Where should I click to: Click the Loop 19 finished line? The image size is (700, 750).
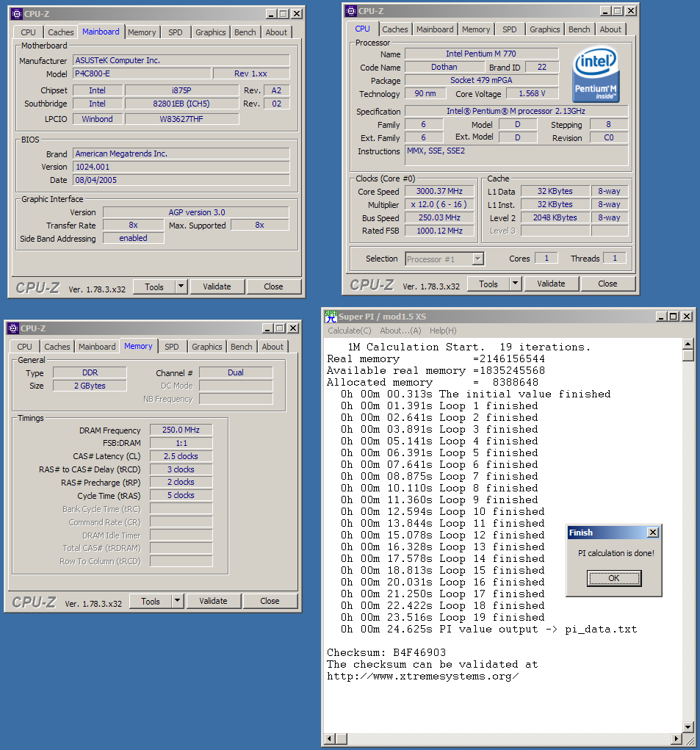click(x=443, y=618)
